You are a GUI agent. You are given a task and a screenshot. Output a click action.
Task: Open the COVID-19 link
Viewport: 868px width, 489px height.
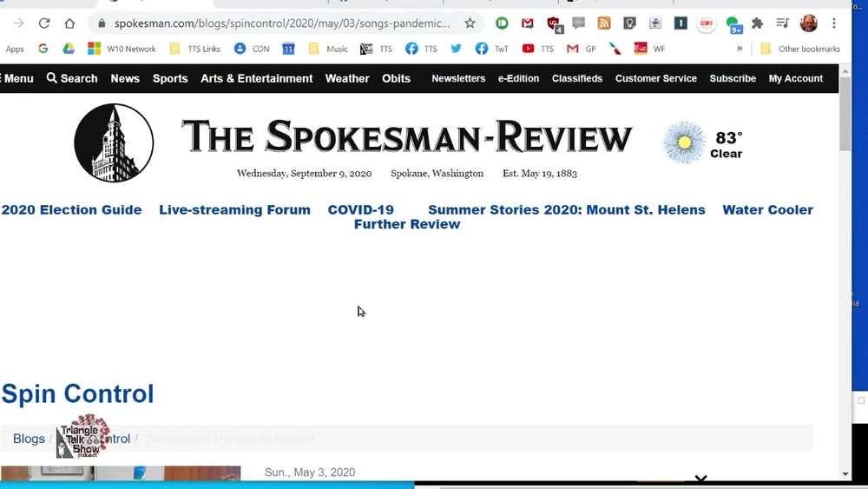coord(361,210)
